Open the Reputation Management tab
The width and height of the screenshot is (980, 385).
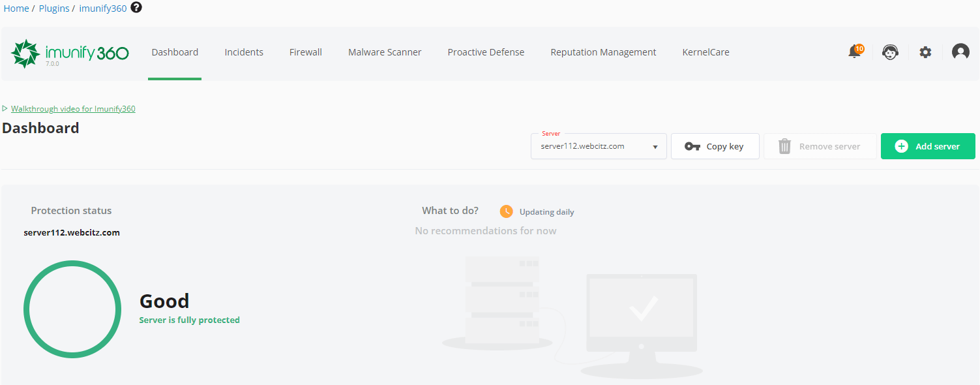pos(603,52)
